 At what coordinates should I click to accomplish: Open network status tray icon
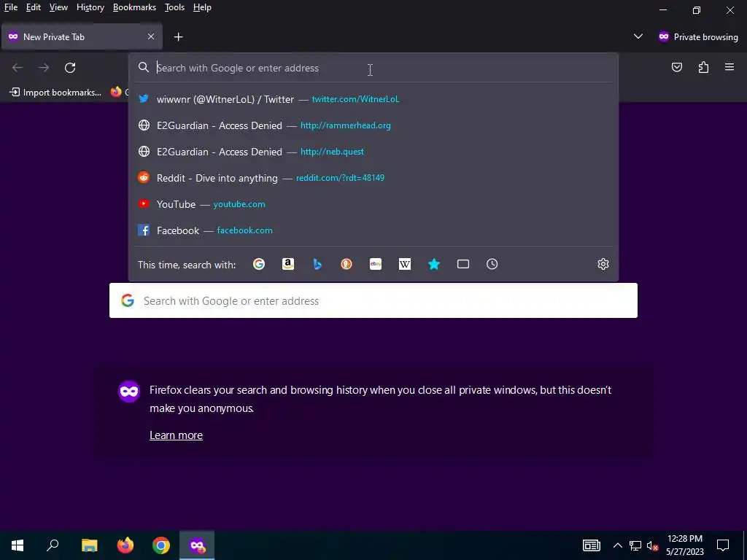tap(635, 545)
